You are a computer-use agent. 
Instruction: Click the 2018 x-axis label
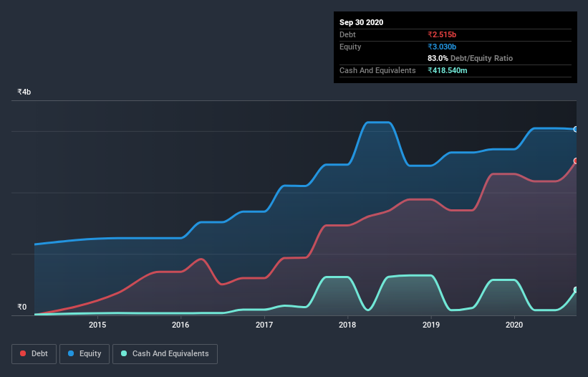[347, 325]
